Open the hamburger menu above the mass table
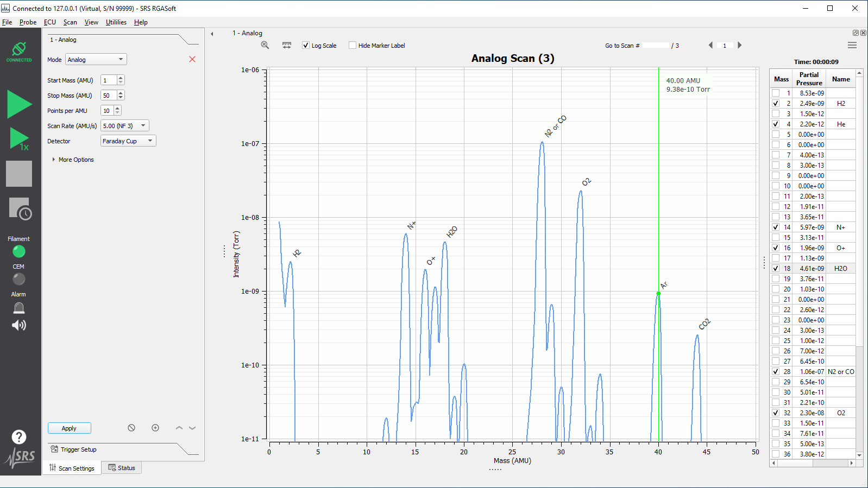Image resolution: width=868 pixels, height=488 pixels. (x=852, y=46)
